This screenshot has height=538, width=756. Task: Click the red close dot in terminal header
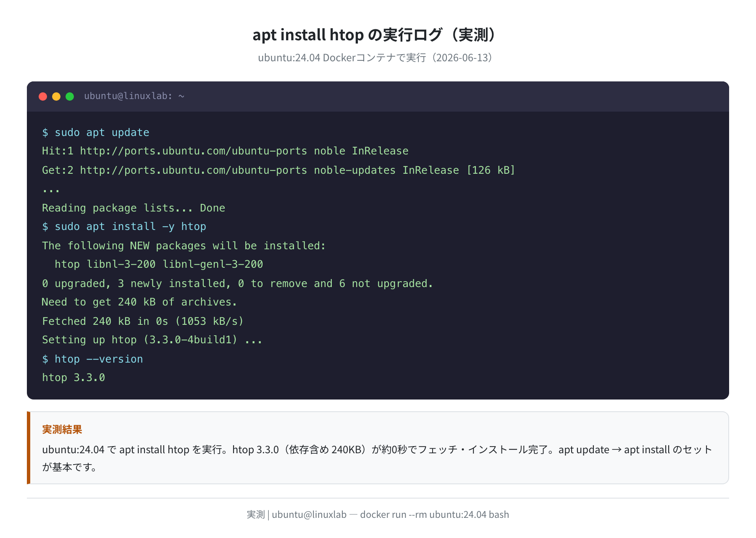point(43,97)
